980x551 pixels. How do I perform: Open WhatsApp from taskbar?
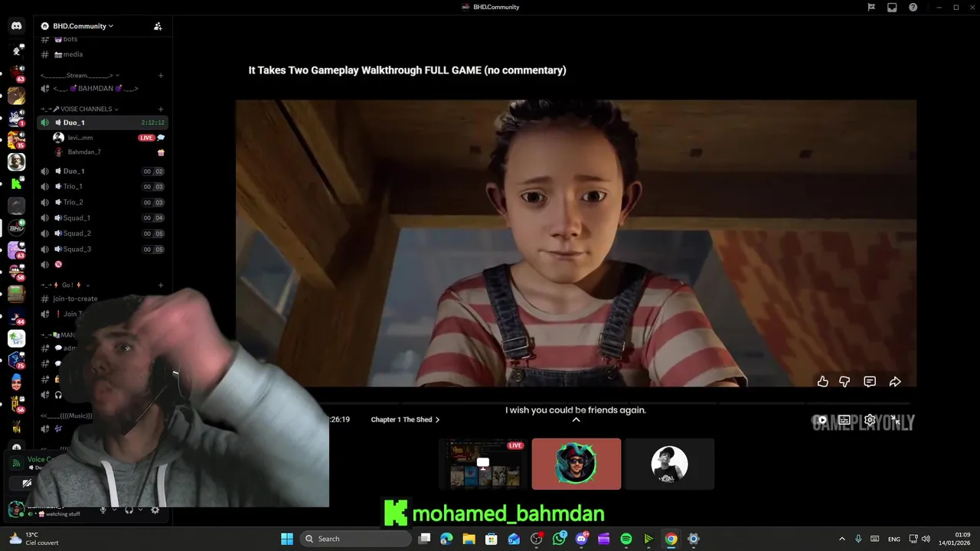(559, 539)
